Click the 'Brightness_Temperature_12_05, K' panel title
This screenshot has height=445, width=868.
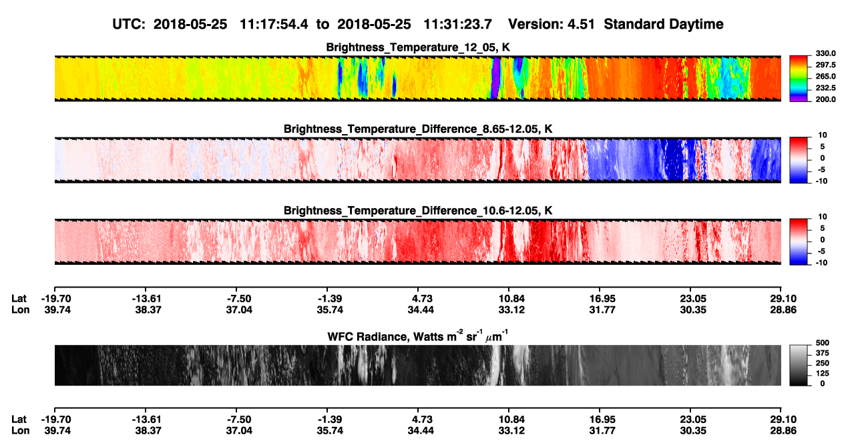(418, 47)
